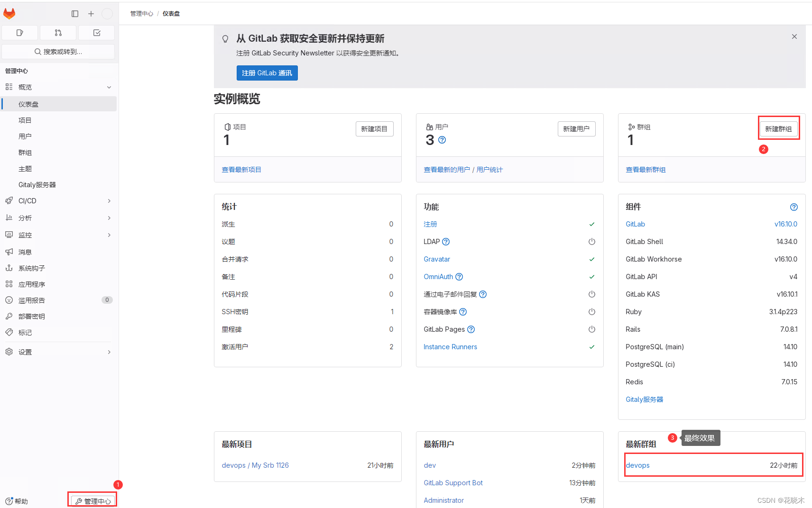Toggle the sidebar collapse icon
Screen dimensions: 812x508
pyautogui.click(x=75, y=14)
